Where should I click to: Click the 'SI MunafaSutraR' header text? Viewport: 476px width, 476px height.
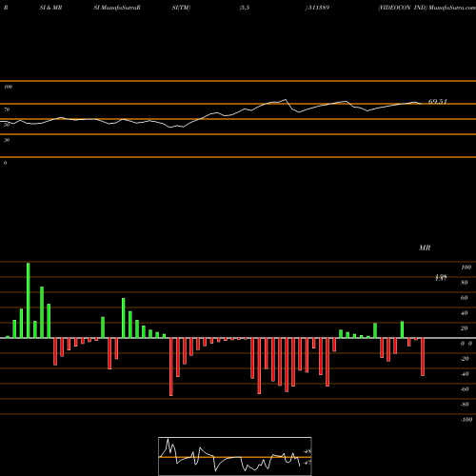(x=117, y=8)
